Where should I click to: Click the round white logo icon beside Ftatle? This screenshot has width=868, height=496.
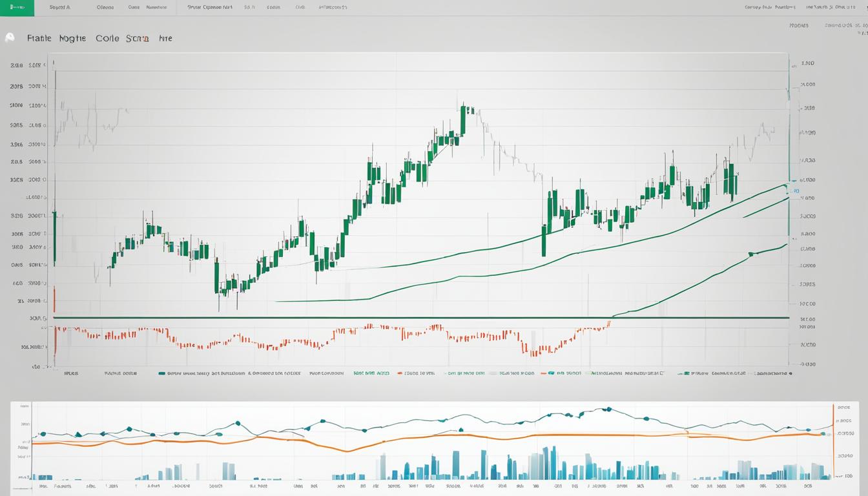point(10,38)
